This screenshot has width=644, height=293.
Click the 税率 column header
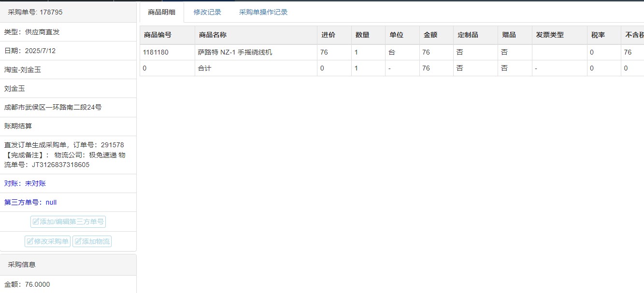point(604,35)
